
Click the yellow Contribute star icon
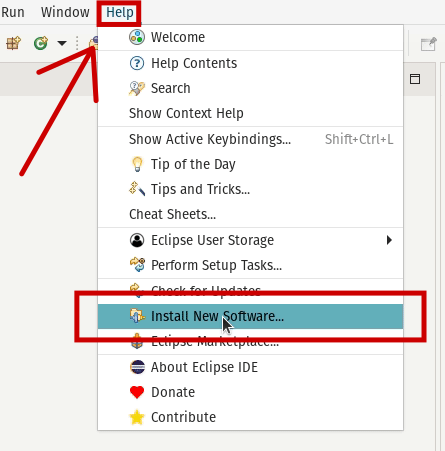coord(137,417)
